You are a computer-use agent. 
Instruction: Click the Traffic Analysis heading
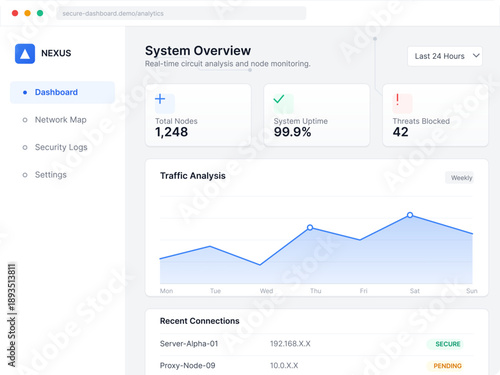point(193,176)
